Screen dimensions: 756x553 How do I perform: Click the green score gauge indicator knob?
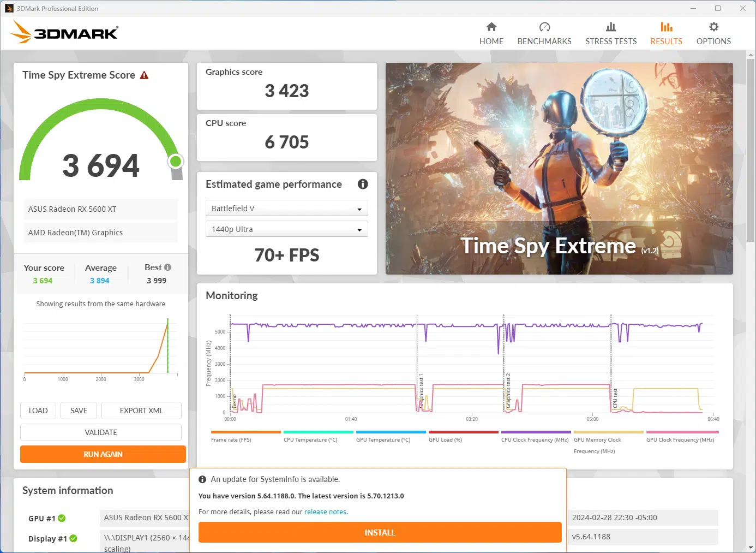point(176,161)
